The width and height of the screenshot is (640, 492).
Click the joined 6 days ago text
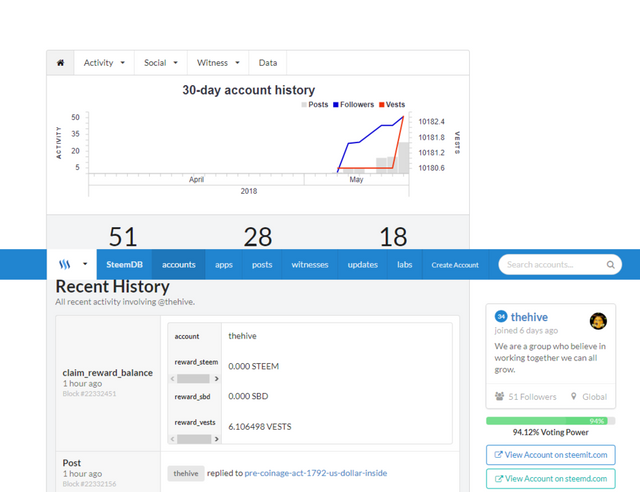[x=526, y=330]
